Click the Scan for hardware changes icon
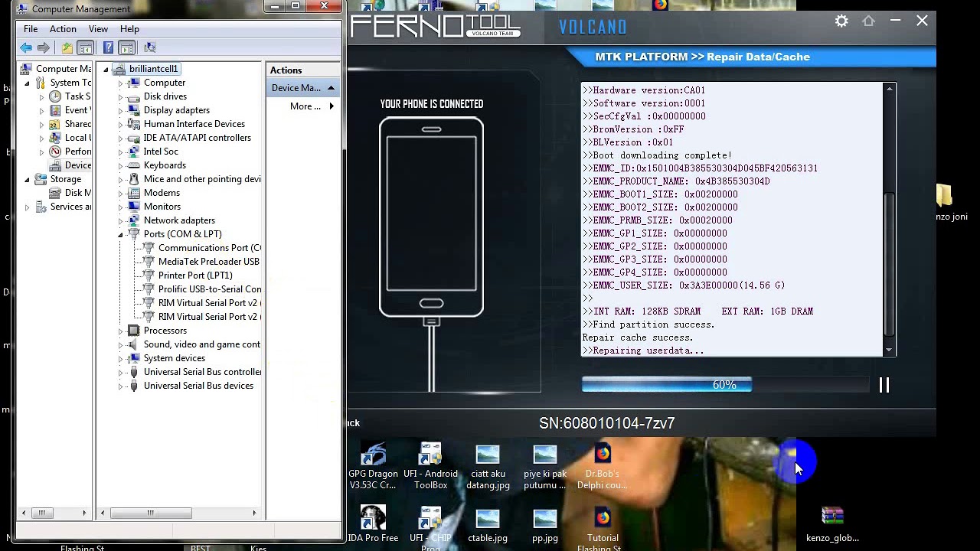980x551 pixels. 149,48
